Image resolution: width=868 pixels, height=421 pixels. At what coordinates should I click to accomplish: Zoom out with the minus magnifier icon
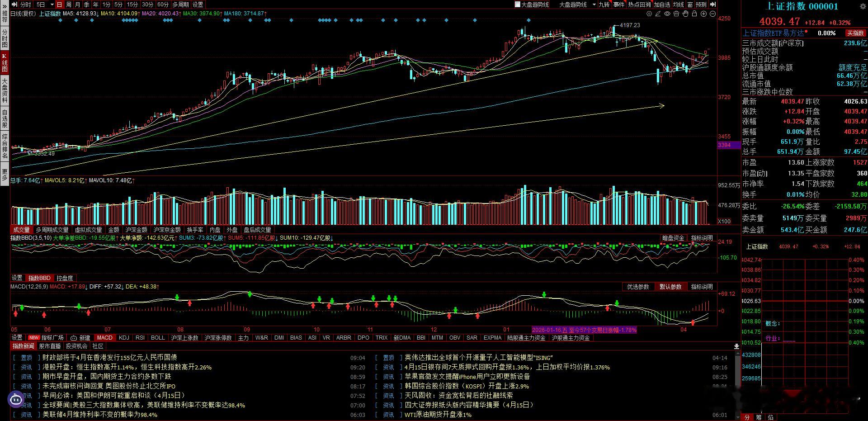click(x=712, y=14)
